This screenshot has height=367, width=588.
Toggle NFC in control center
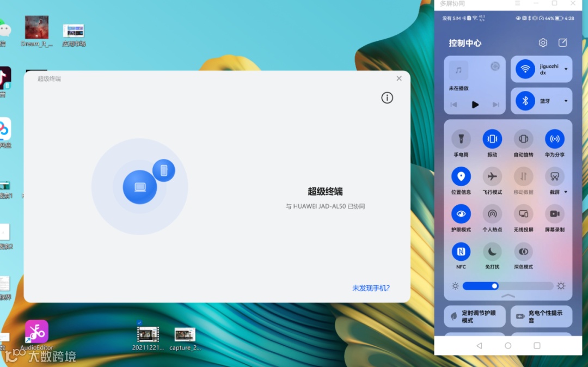461,252
